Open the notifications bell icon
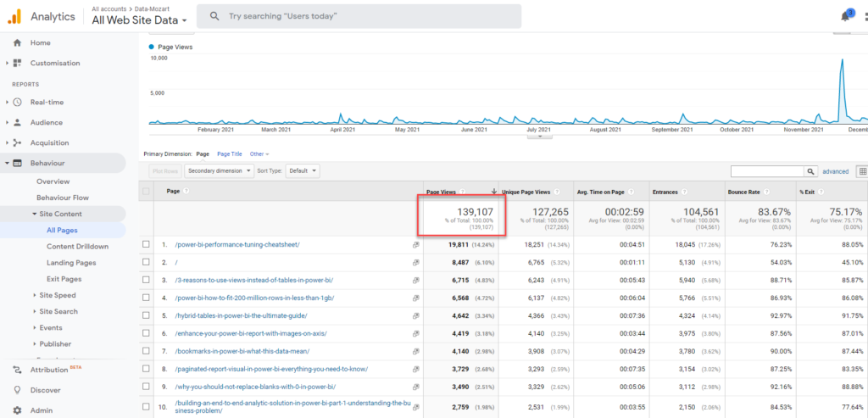Viewport: 868px width, 418px height. click(845, 17)
